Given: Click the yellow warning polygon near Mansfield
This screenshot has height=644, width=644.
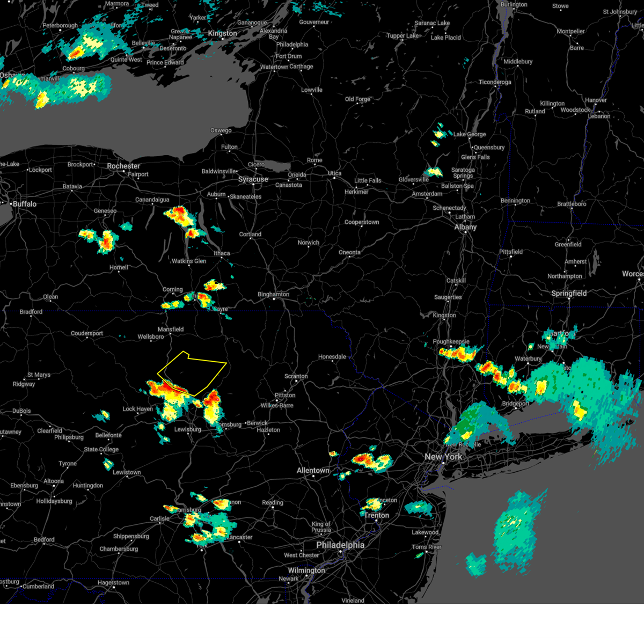Looking at the screenshot, I should click(x=192, y=373).
